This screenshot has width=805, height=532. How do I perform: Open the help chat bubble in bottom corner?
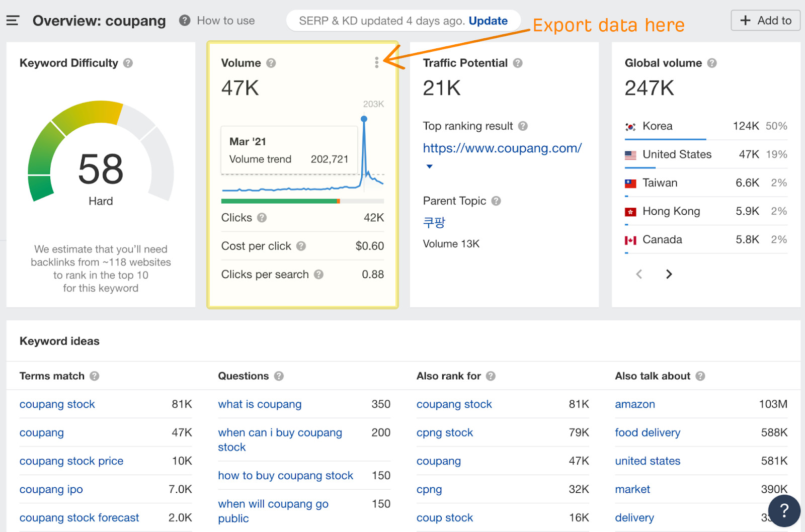784,511
